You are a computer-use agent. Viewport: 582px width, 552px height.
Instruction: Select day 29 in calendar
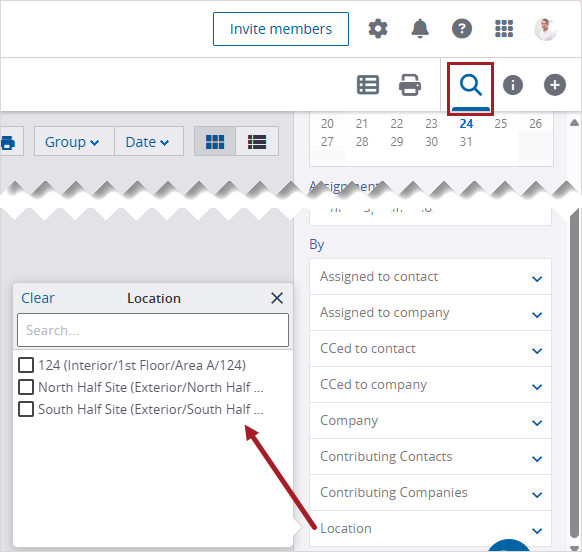coord(396,142)
